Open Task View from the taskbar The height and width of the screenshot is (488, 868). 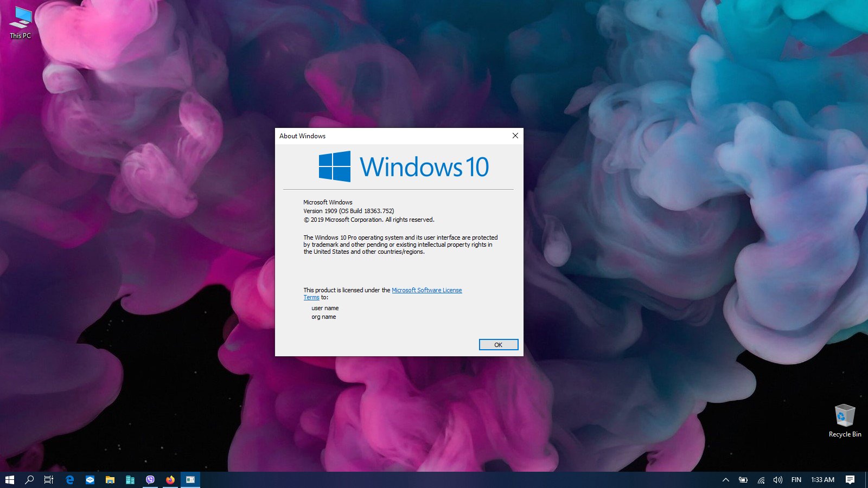pos(49,480)
